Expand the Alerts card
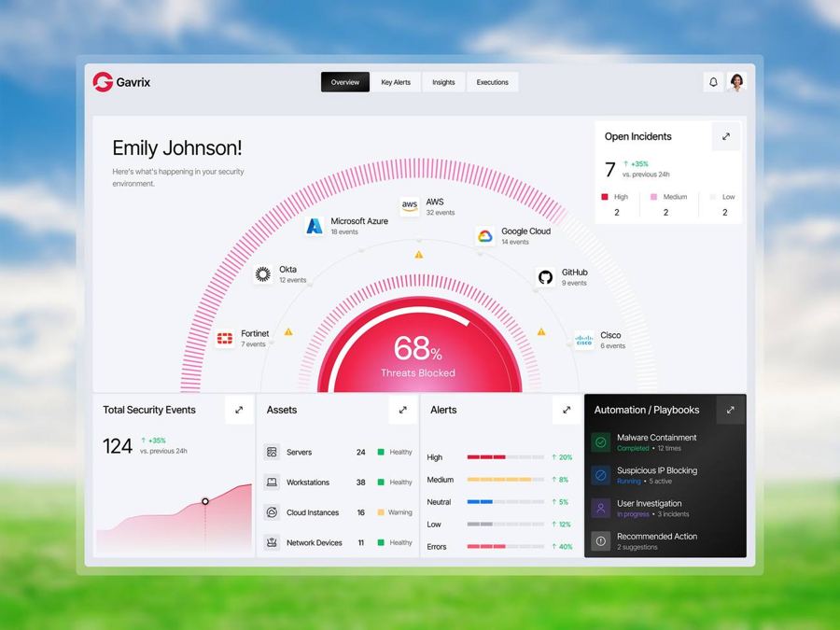840x630 pixels. (x=567, y=410)
